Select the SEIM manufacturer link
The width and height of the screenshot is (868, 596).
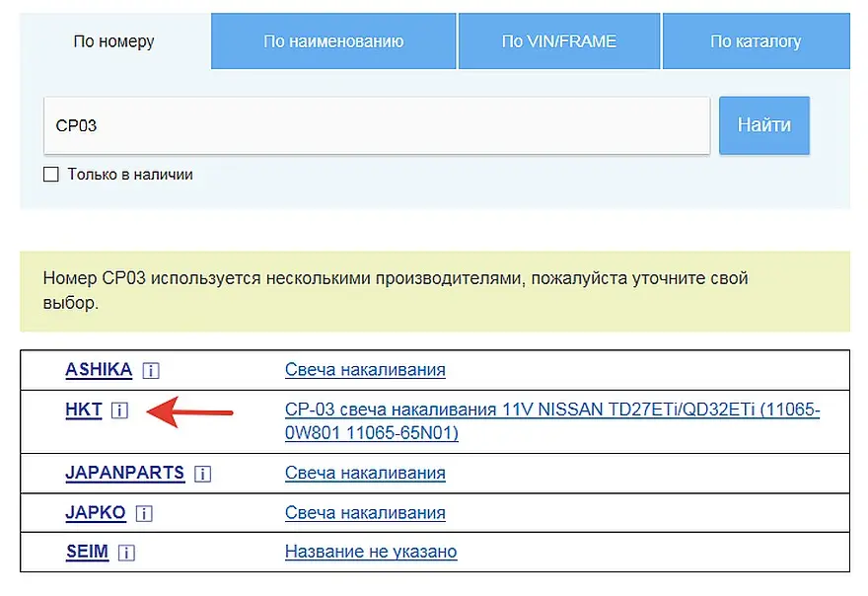click(x=87, y=552)
